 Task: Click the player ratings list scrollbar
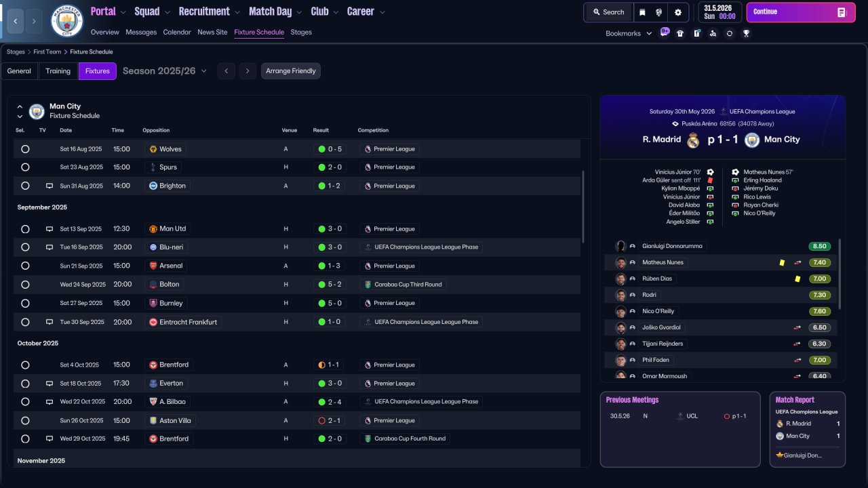840,274
